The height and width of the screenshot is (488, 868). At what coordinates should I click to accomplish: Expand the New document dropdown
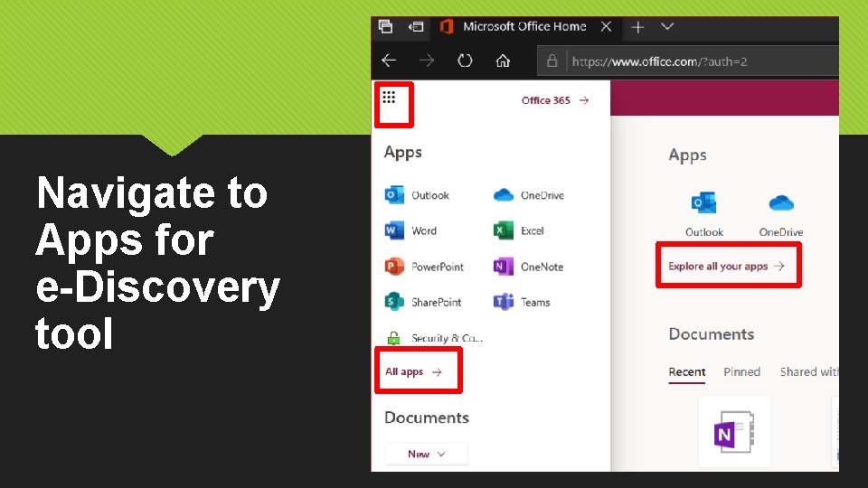pos(426,454)
